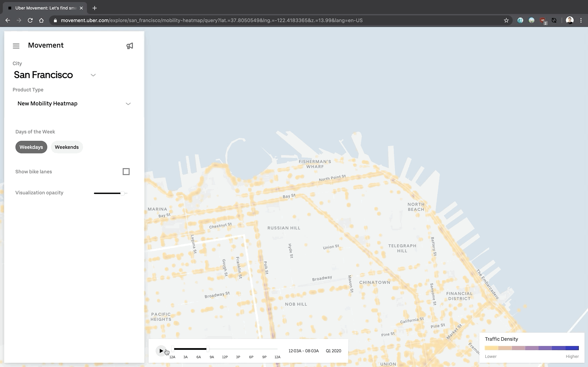Click the Marina map label
Image resolution: width=588 pixels, height=367 pixels.
(157, 209)
